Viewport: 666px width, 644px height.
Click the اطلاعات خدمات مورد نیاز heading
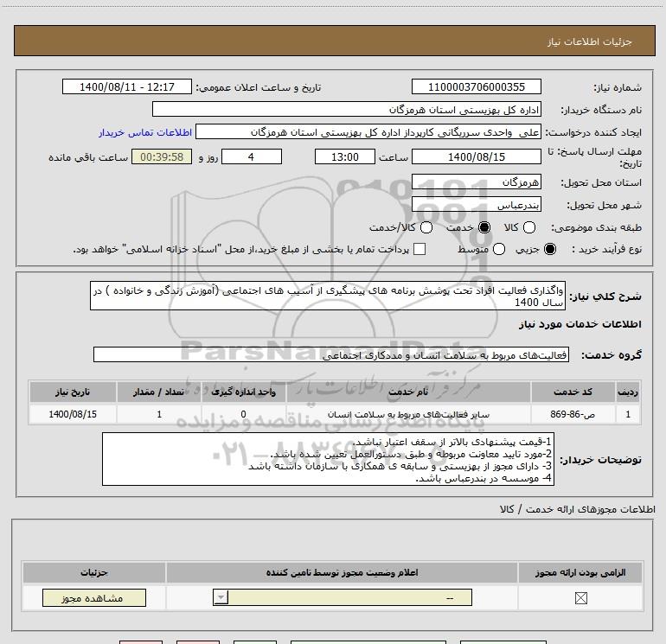tap(580, 324)
